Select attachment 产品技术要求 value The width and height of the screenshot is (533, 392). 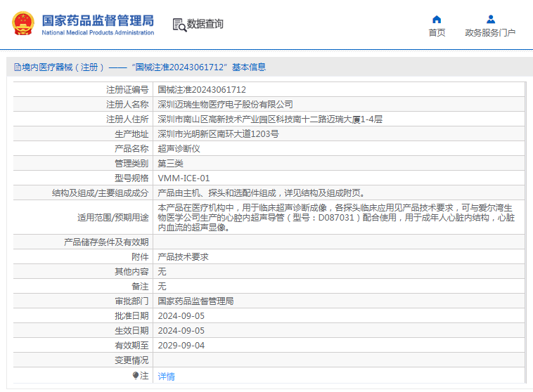point(183,257)
